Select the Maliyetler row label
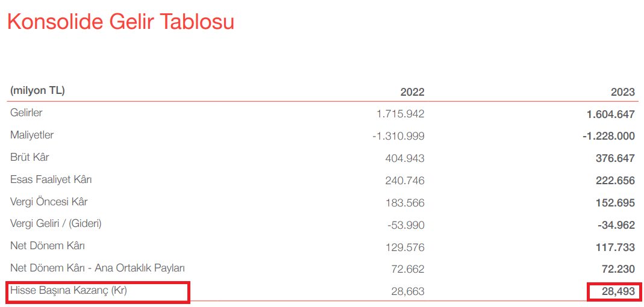 click(32, 135)
